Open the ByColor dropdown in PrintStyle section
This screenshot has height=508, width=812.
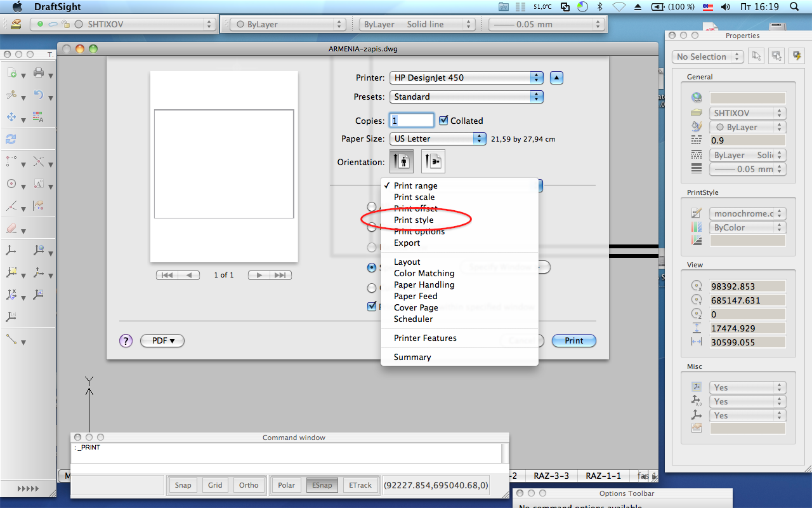click(x=747, y=227)
